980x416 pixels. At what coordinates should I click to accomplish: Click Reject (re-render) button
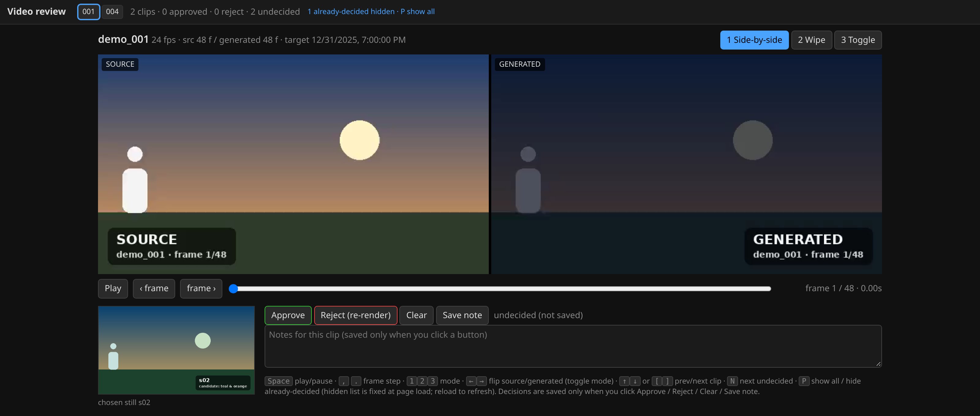coord(355,315)
